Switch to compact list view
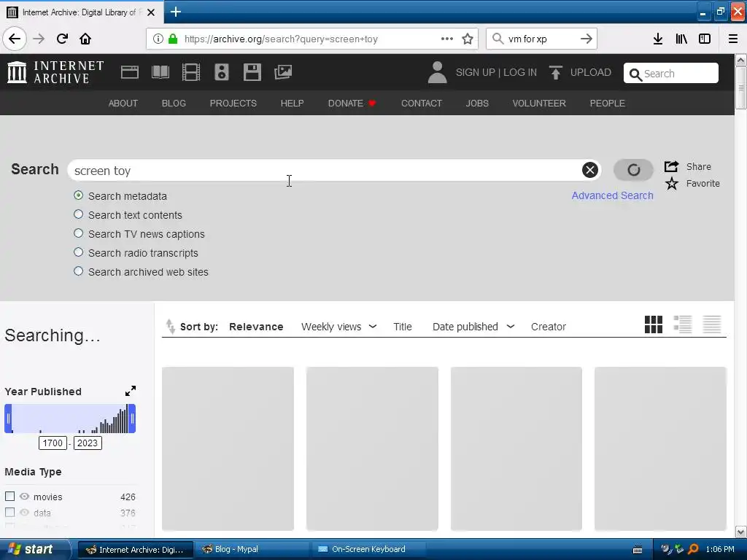The image size is (747, 560). pos(712,324)
